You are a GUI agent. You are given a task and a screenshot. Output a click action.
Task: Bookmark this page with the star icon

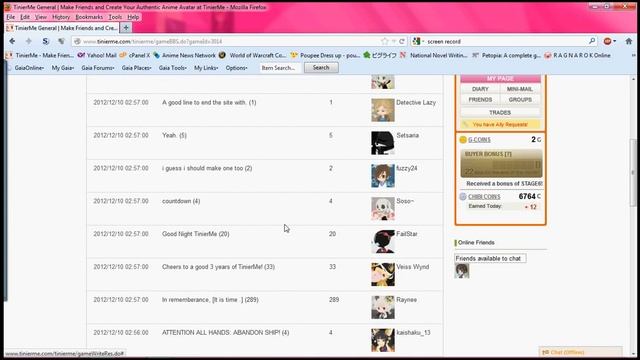pos(384,41)
